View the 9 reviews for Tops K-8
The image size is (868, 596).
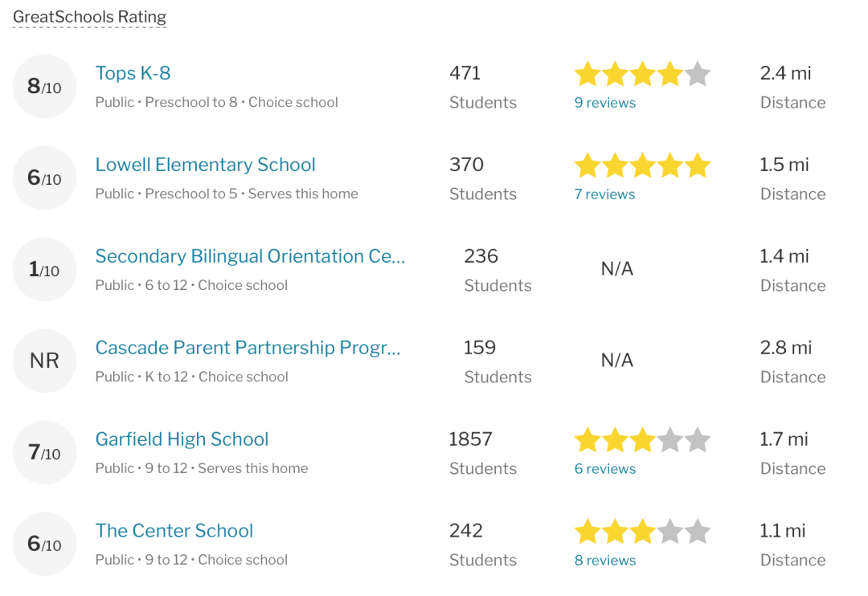click(605, 103)
